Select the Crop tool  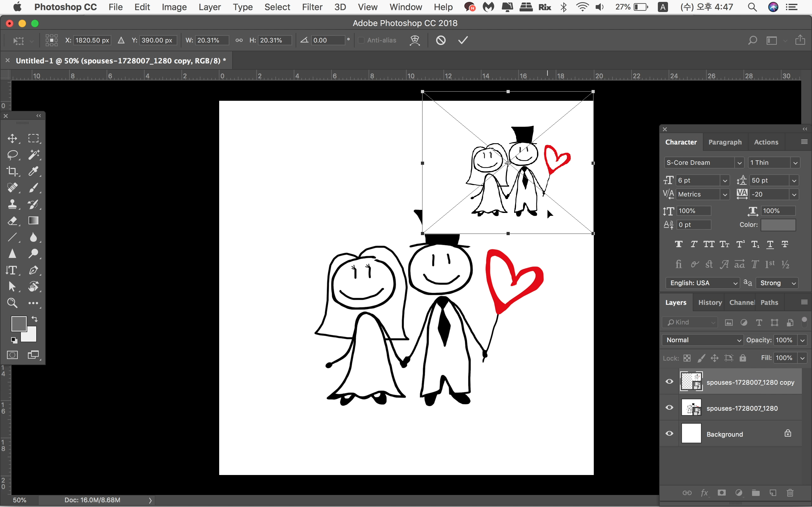click(12, 171)
